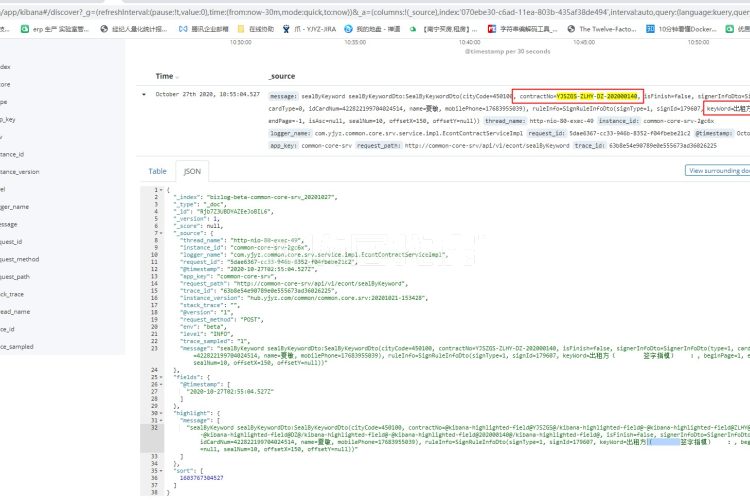Viewport: 750px width, 500px height.
Task: Open the 腾讯企业邮箱 bookmark
Action: [204, 29]
